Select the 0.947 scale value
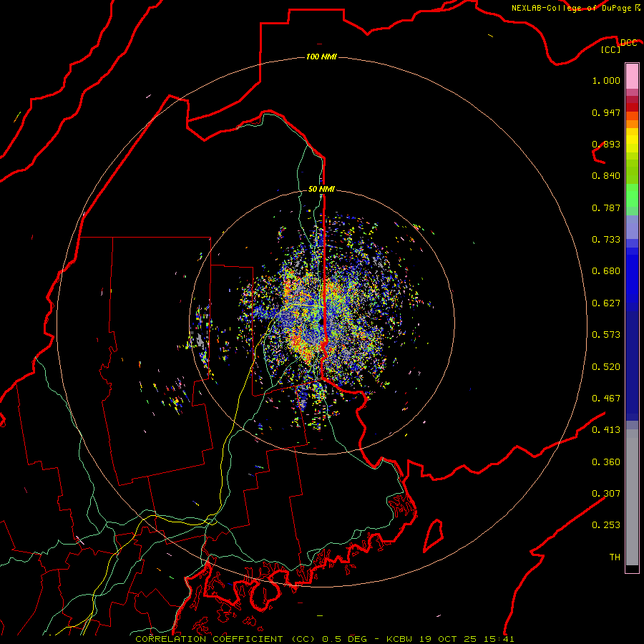Image resolution: width=644 pixels, height=644 pixels. click(606, 112)
